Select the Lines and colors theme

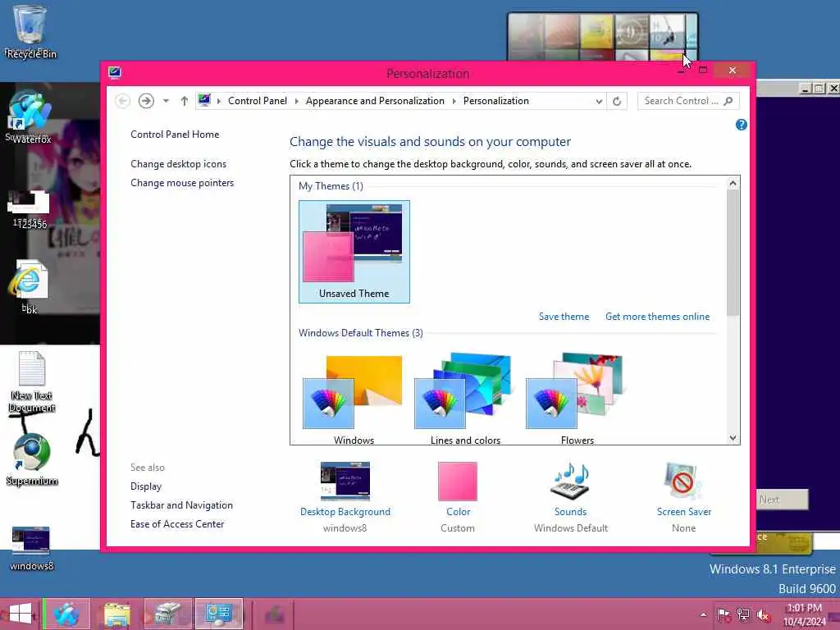[x=465, y=399]
